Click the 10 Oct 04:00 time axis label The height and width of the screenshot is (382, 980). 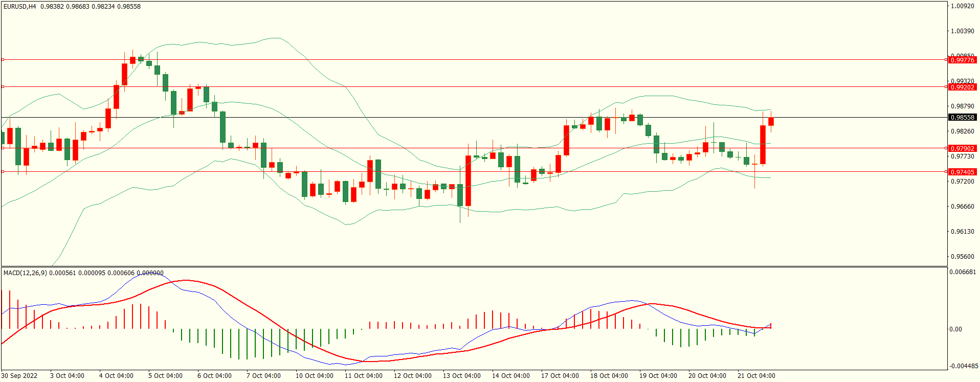pyautogui.click(x=315, y=376)
